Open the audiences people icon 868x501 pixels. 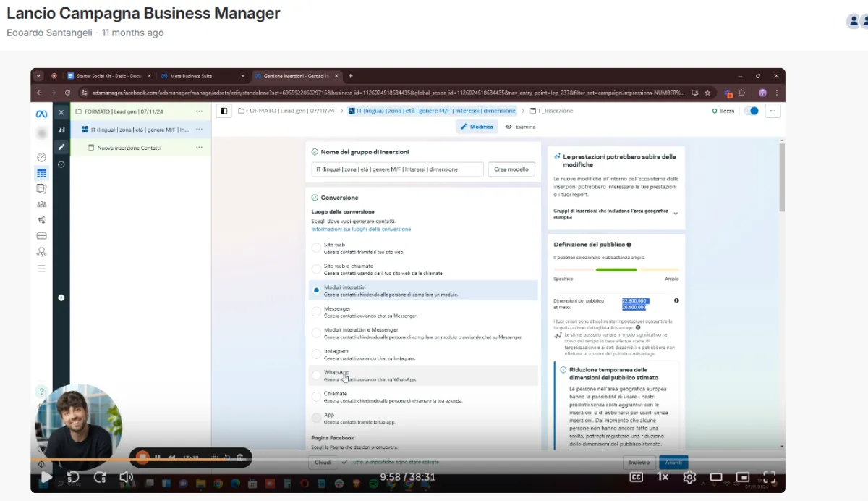click(x=41, y=204)
